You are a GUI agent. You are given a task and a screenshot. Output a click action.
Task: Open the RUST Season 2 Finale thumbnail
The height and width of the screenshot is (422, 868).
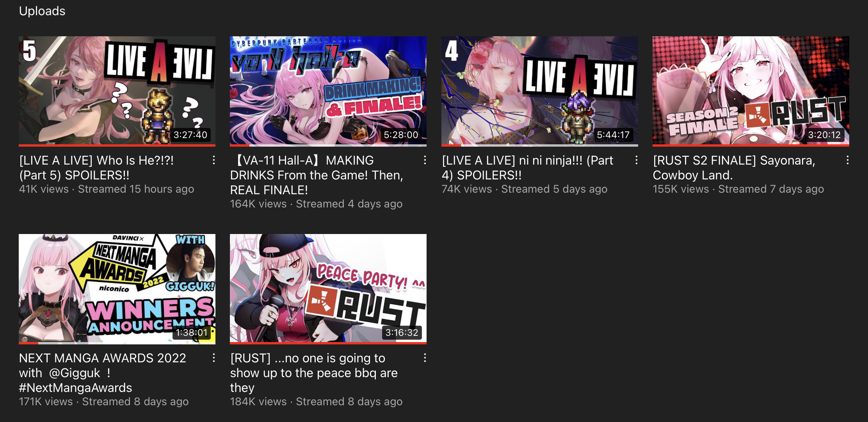pyautogui.click(x=751, y=91)
